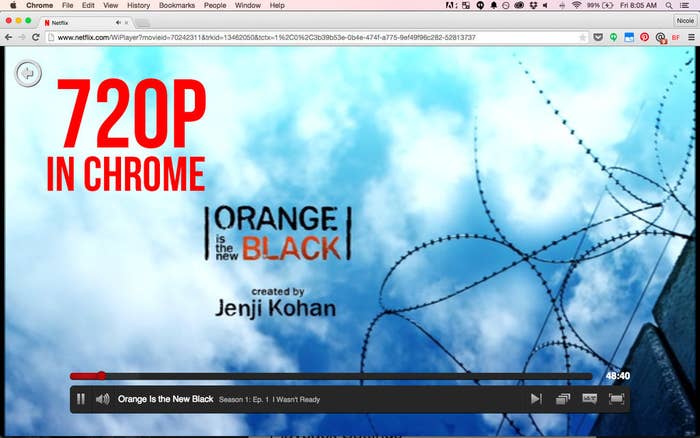
Task: Click the Fri 8:05 AM clock
Action: point(638,5)
